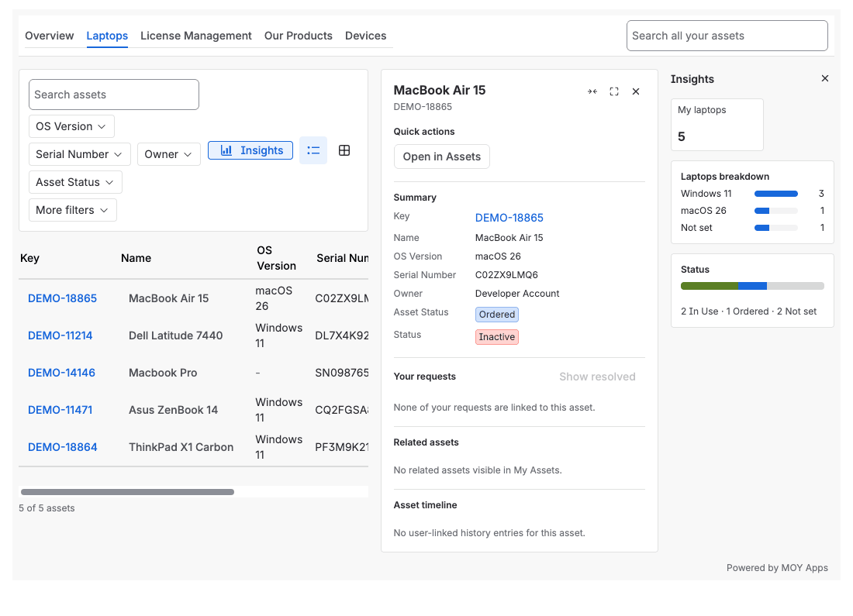This screenshot has height=616, width=853.
Task: Click the Not set breakdown bar
Action: tap(775, 228)
